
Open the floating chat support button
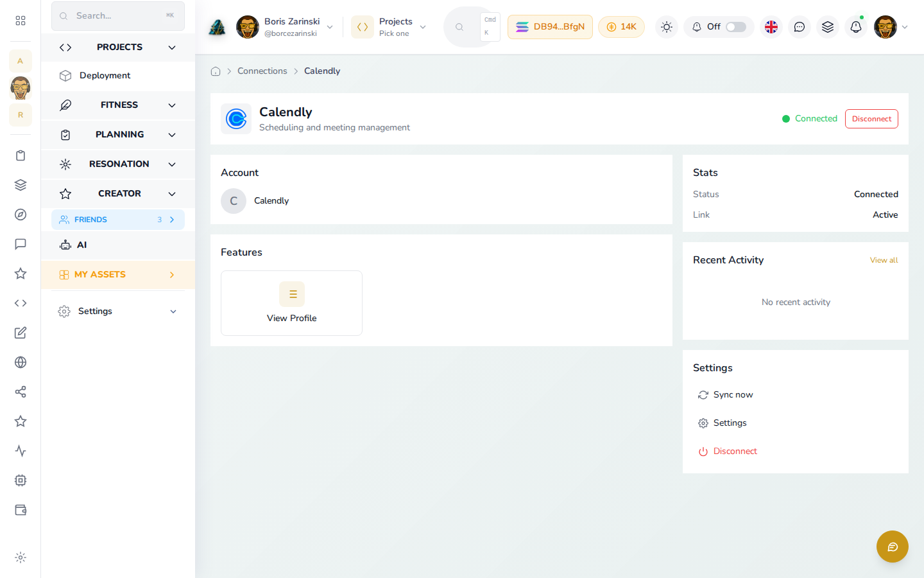893,547
